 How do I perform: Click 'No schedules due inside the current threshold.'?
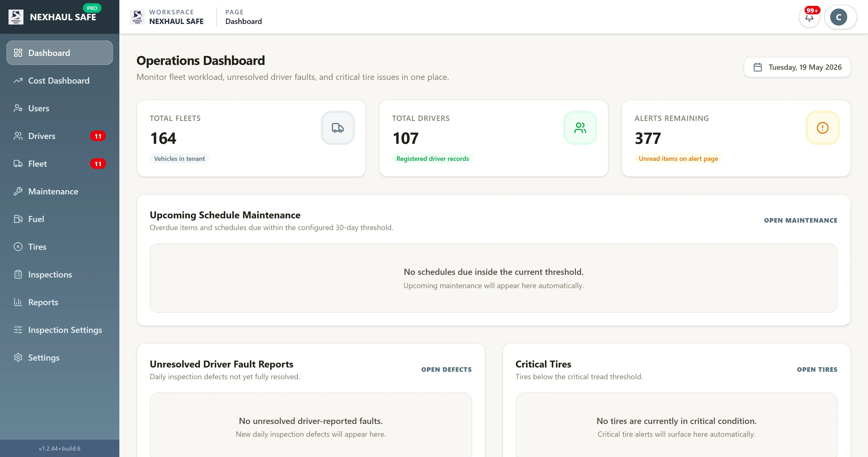point(493,272)
